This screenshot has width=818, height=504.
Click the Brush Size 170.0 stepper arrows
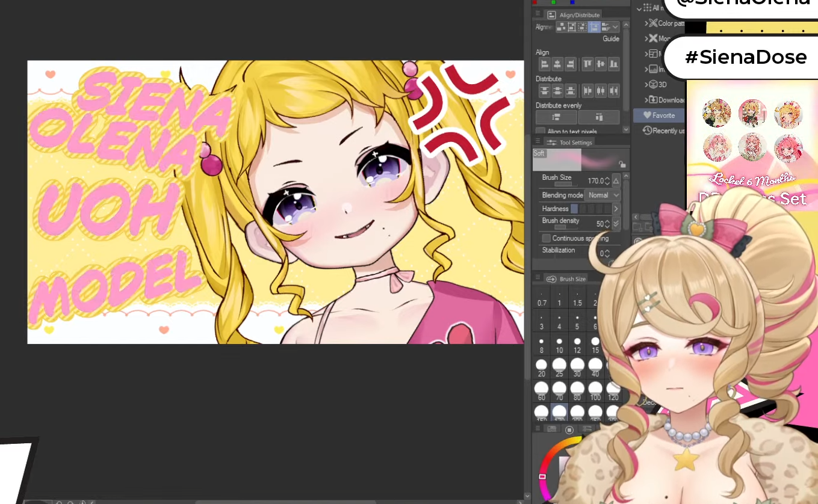[607, 181]
